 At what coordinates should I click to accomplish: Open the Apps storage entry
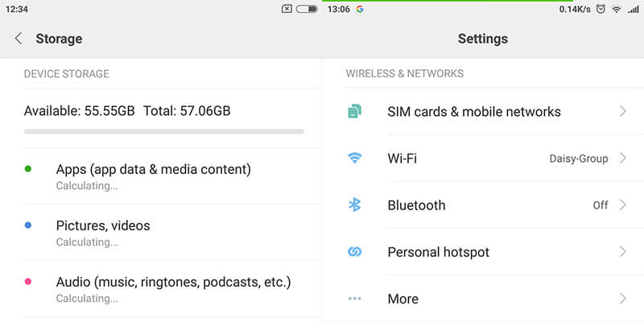pyautogui.click(x=153, y=175)
